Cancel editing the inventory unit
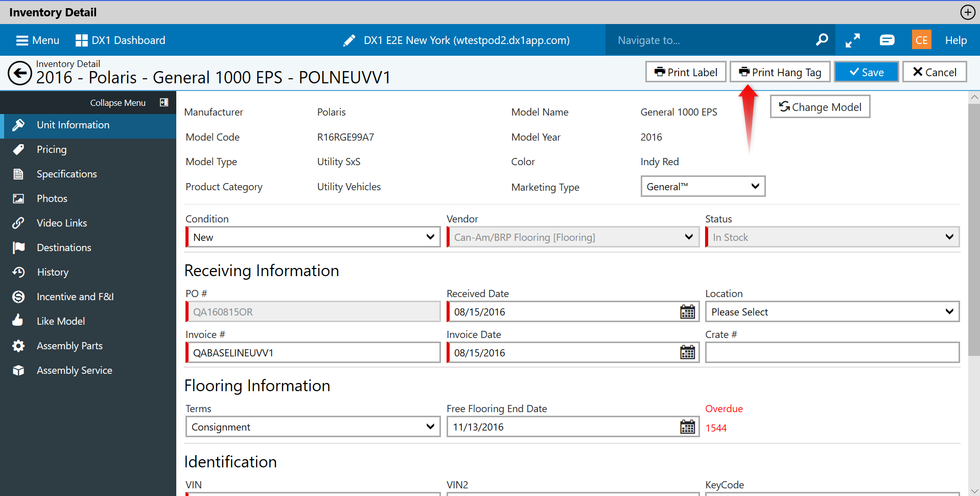980x496 pixels. 934,72
